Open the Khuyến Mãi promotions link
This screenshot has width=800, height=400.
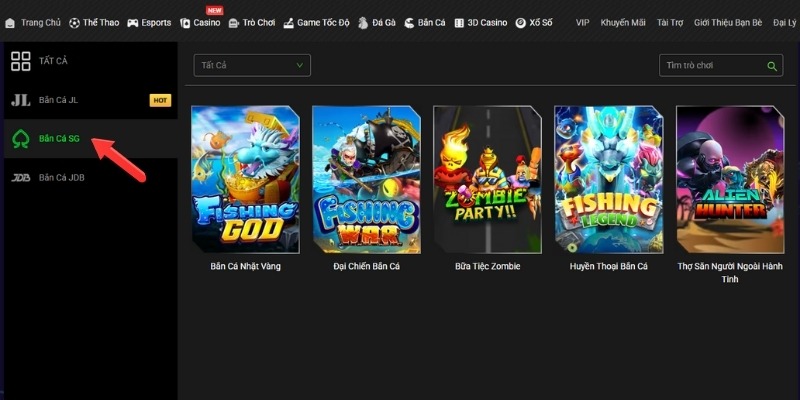click(623, 22)
